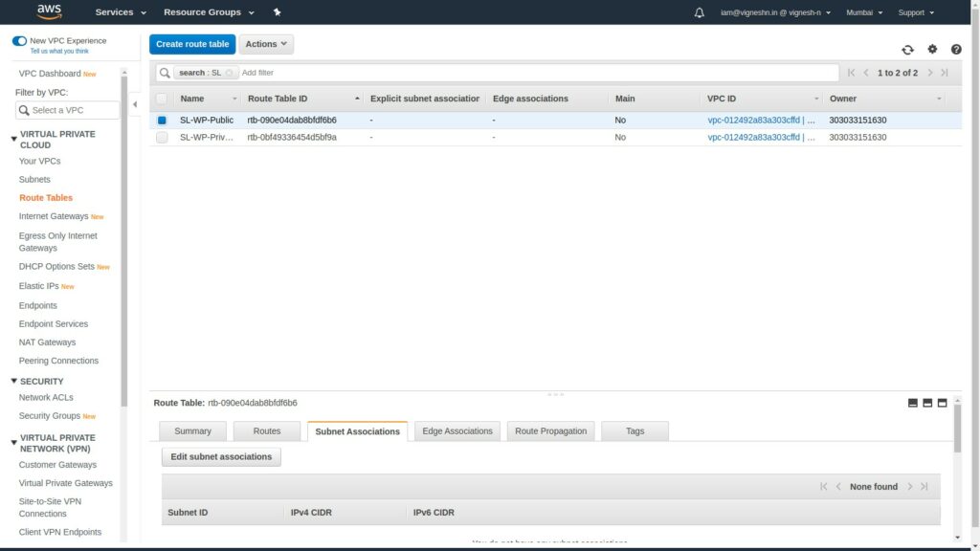Screen dimensions: 980x551
Task: Click the details pane vertical scrollbar
Action: pos(957,429)
